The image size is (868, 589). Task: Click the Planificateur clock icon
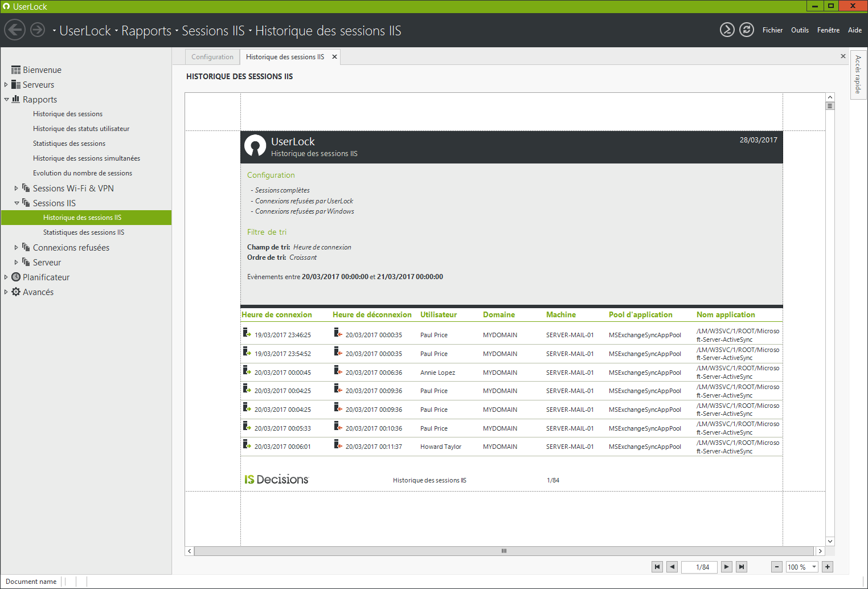(x=16, y=277)
